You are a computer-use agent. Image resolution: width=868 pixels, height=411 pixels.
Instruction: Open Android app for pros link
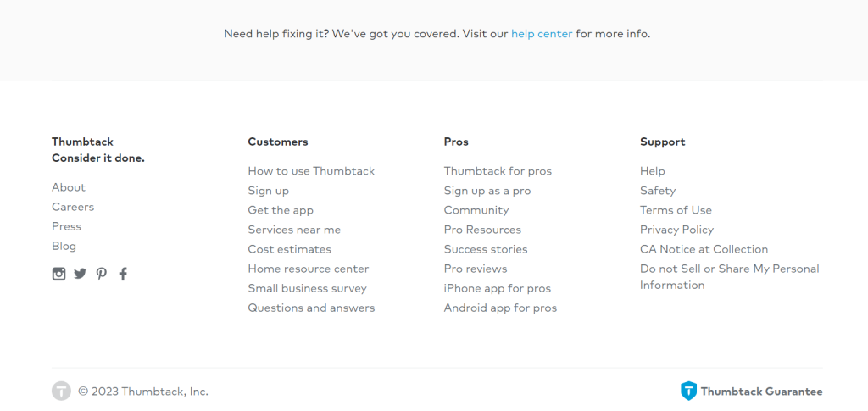coord(500,308)
